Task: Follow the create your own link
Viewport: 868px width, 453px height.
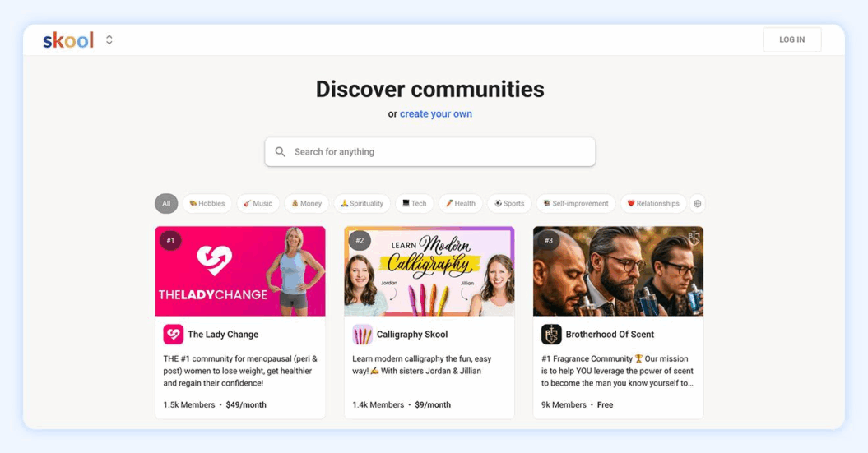Action: (436, 114)
